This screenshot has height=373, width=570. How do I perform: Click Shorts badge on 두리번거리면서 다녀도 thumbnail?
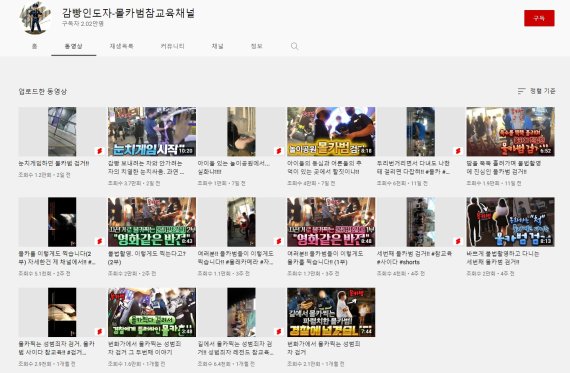(x=458, y=151)
